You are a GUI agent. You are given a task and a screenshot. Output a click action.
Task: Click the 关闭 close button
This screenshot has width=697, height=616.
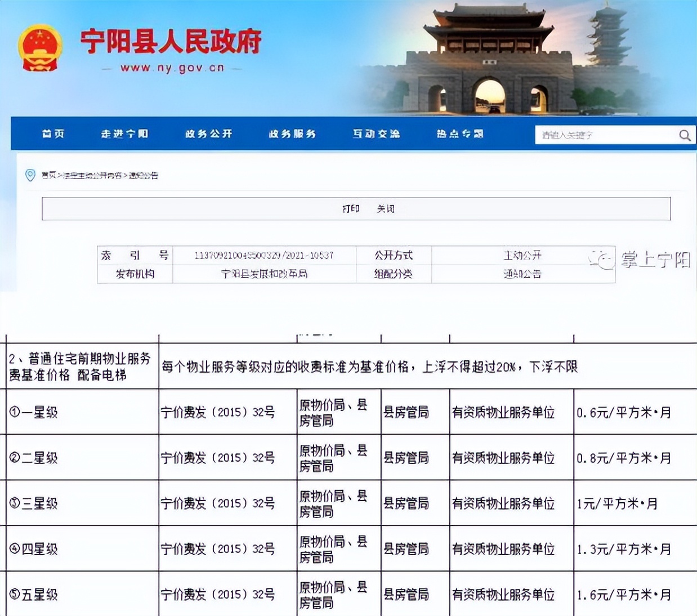[x=387, y=208]
